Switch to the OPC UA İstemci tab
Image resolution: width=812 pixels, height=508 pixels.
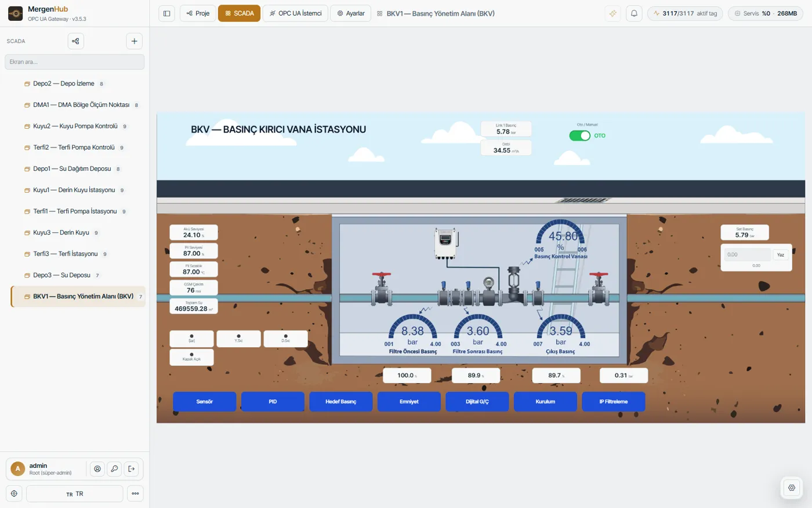(x=295, y=13)
